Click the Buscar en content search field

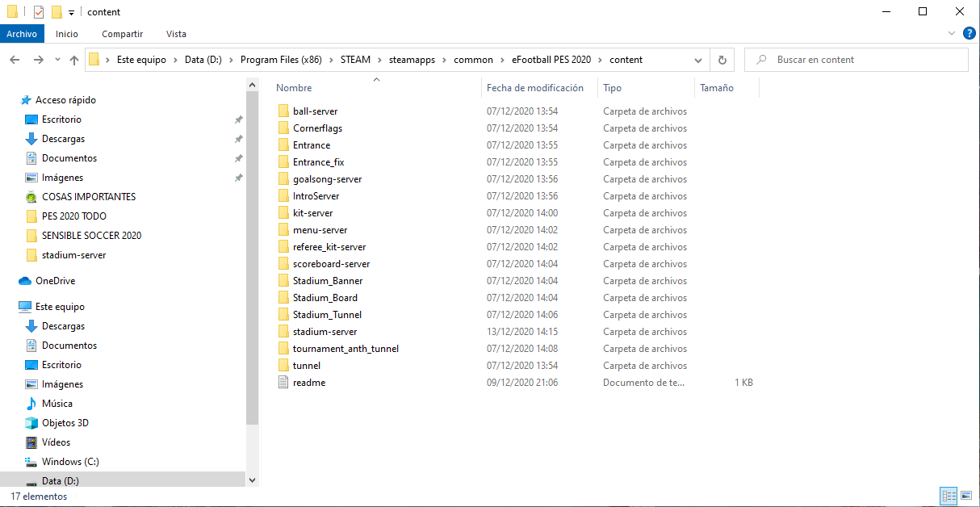(856, 60)
